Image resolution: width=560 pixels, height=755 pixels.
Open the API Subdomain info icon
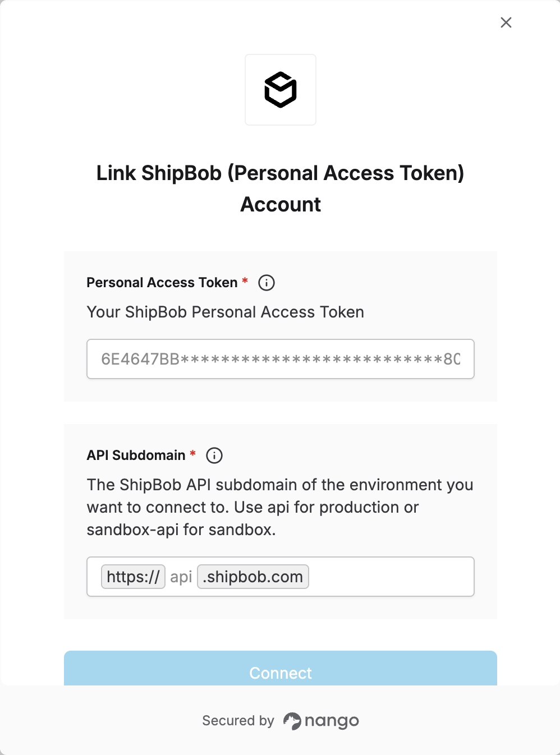click(x=214, y=455)
